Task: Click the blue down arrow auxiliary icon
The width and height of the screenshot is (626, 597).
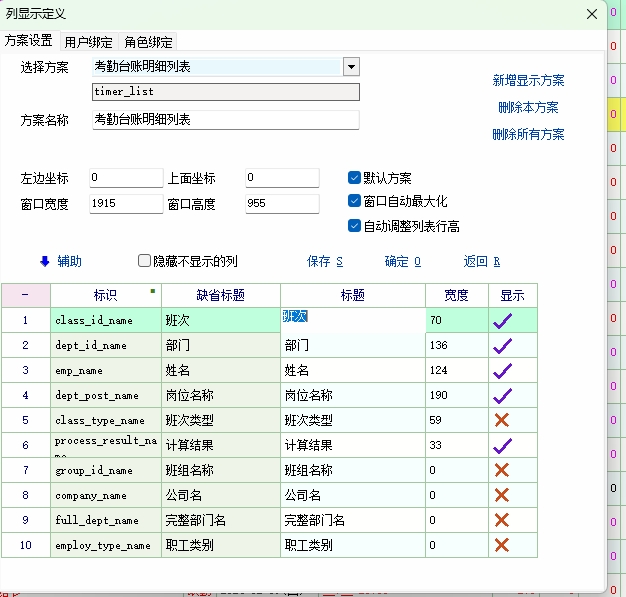Action: pos(44,261)
